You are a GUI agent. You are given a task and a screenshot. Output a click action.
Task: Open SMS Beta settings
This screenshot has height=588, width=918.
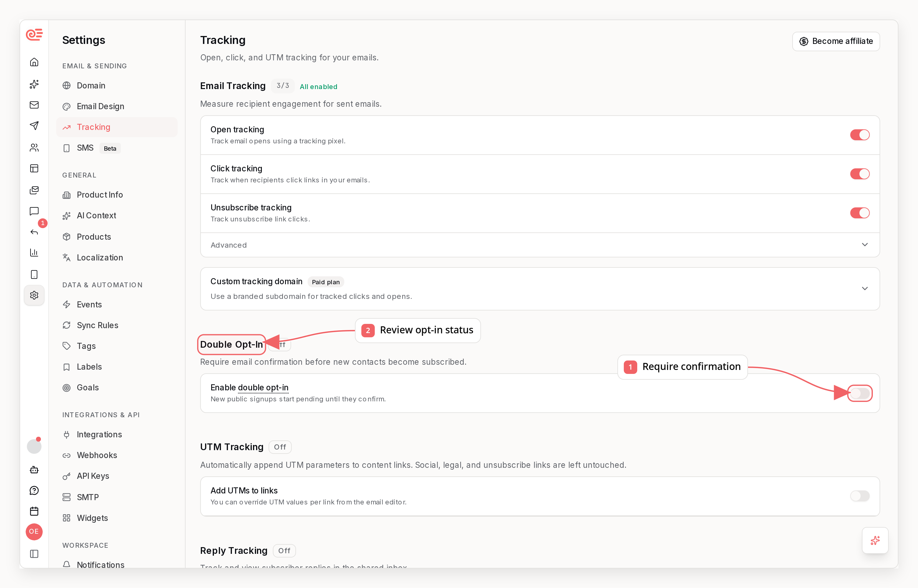tap(117, 148)
